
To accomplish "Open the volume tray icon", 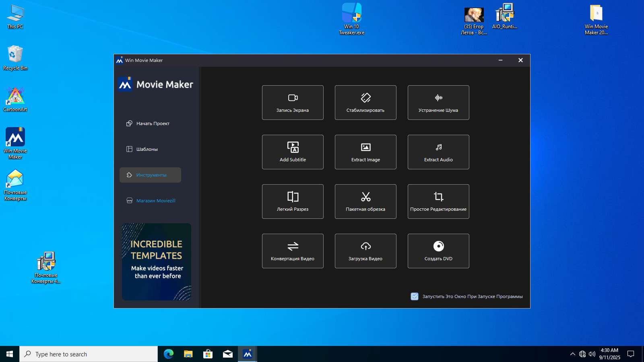I will click(592, 354).
